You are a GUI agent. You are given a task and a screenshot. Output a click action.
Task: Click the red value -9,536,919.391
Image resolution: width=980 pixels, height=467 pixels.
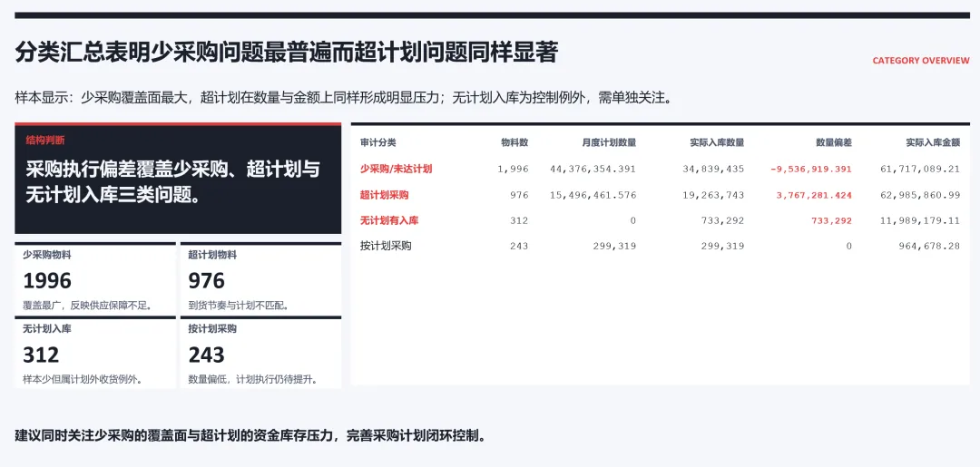click(811, 170)
